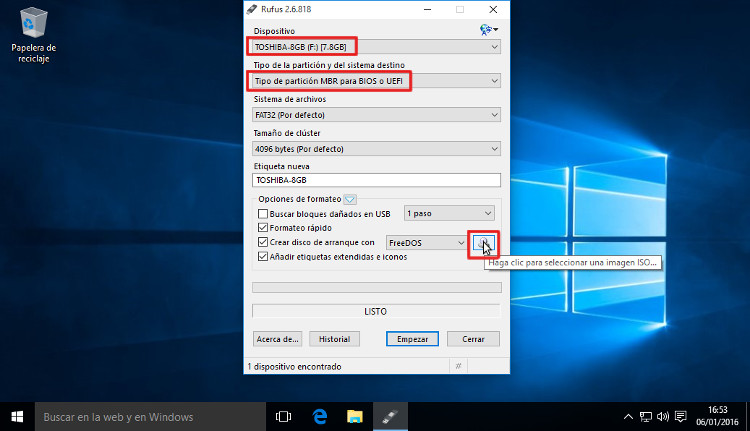Open 'Tamaño de clúster' dropdown

376,149
